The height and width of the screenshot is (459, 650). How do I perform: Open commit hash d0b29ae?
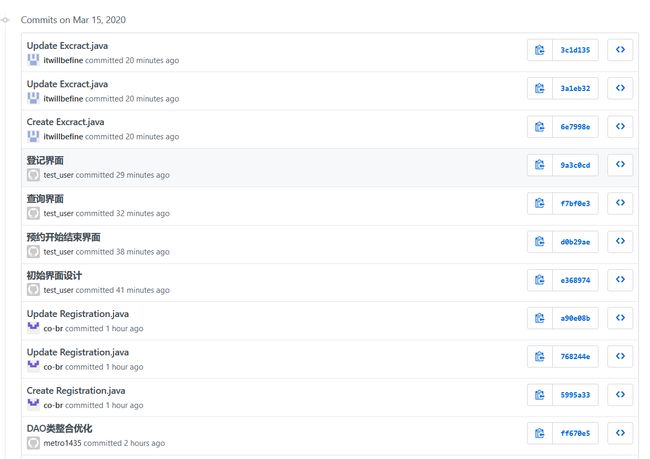(575, 242)
